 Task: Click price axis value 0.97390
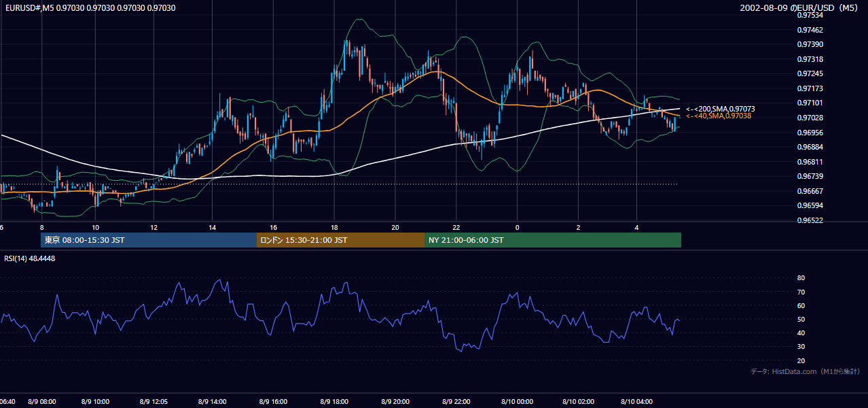810,44
